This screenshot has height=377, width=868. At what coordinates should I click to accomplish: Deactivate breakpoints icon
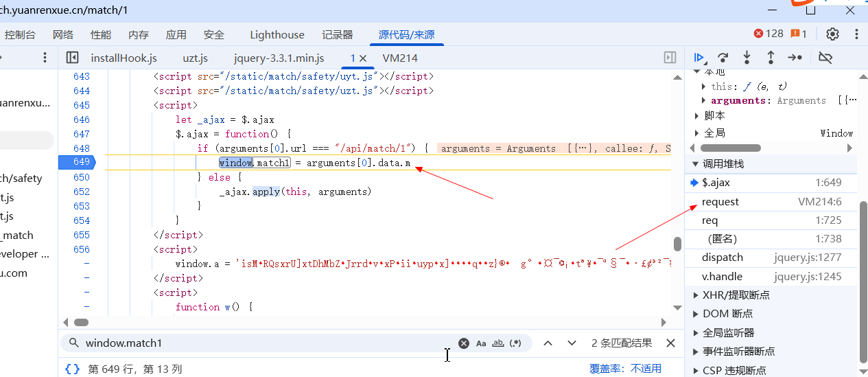(x=825, y=58)
